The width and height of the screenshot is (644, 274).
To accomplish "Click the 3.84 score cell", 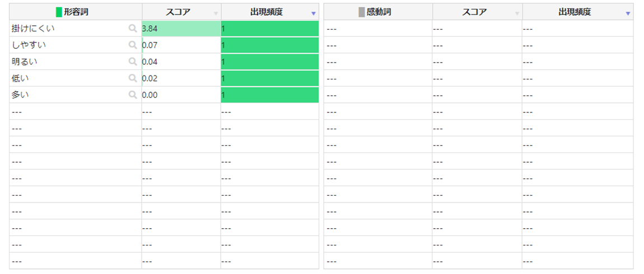I will pos(181,28).
